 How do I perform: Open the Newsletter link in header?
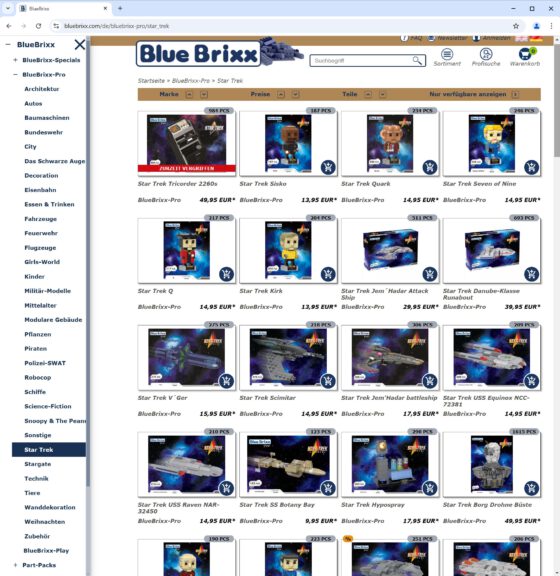tap(448, 38)
